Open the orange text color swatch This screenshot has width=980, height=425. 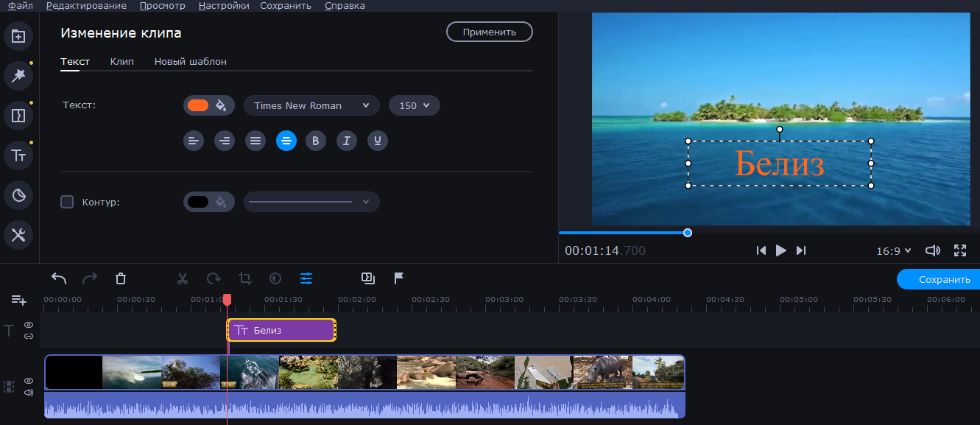click(198, 105)
